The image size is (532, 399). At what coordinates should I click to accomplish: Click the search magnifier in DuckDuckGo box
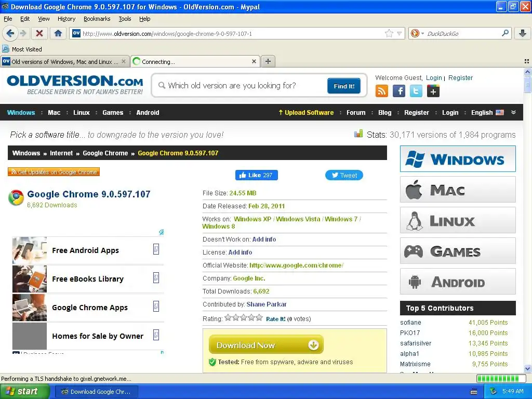505,33
